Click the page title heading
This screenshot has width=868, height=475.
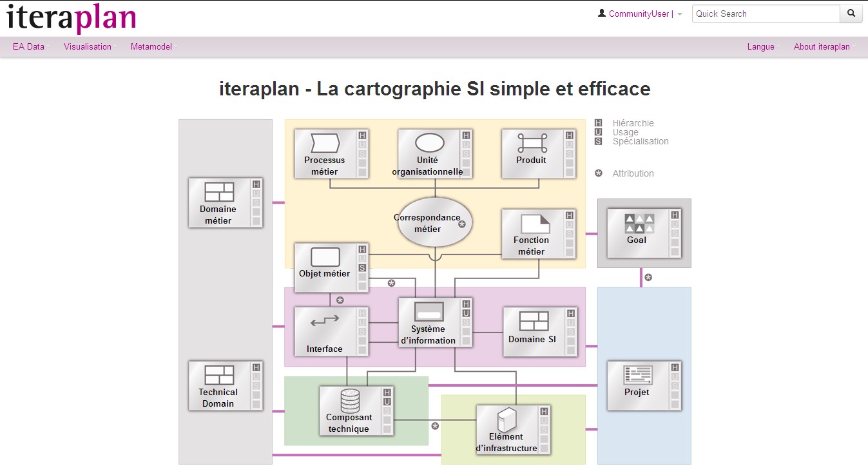(x=434, y=88)
